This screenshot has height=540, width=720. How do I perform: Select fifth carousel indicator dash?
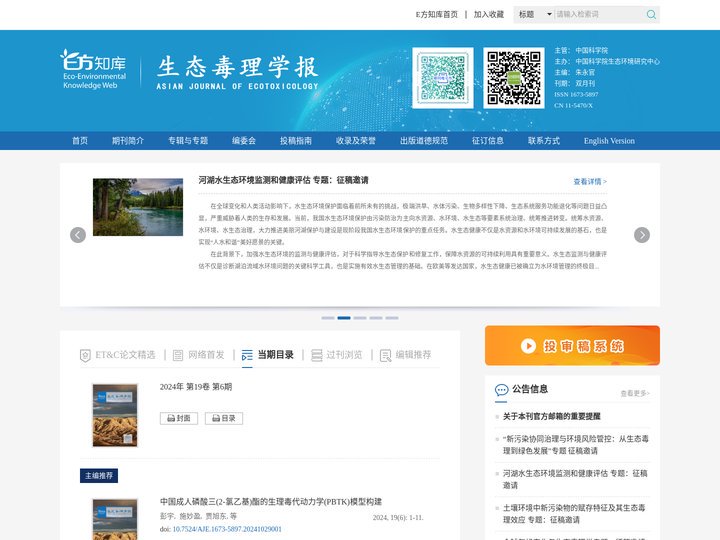click(x=392, y=318)
